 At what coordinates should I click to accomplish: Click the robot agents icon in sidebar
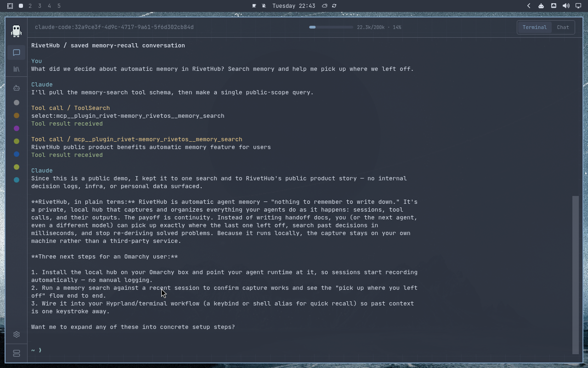tap(17, 88)
